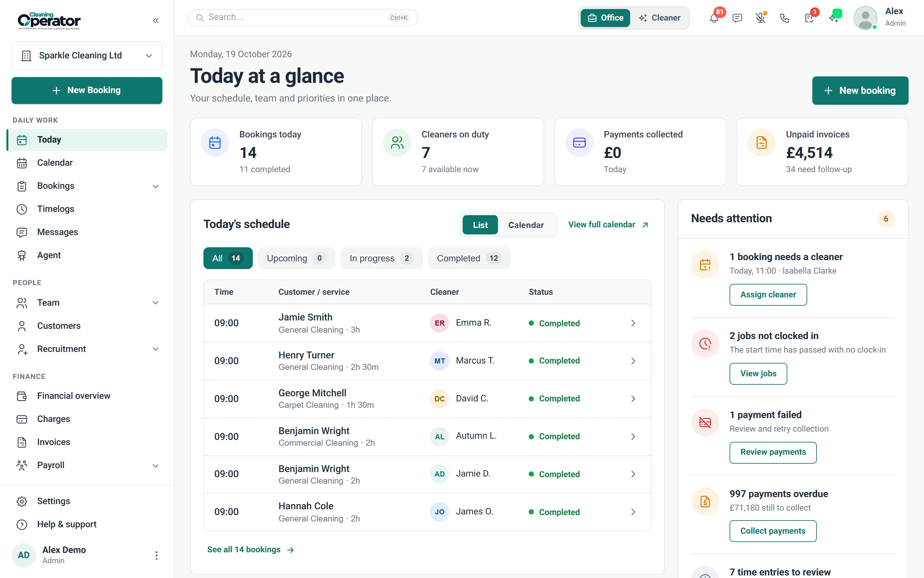This screenshot has height=578, width=924.
Task: Open the Alex Demo three-dot menu
Action: point(156,555)
